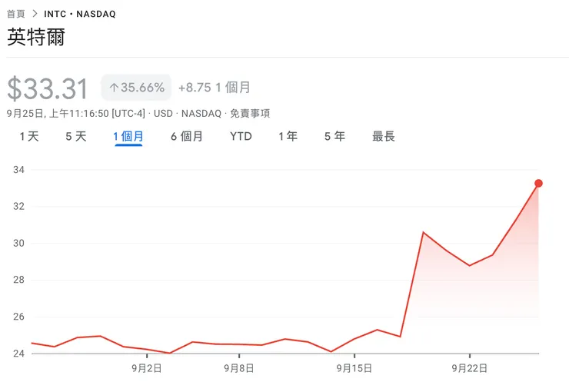This screenshot has width=569, height=392.
Task: Select the 5天 chart range
Action: (76, 136)
